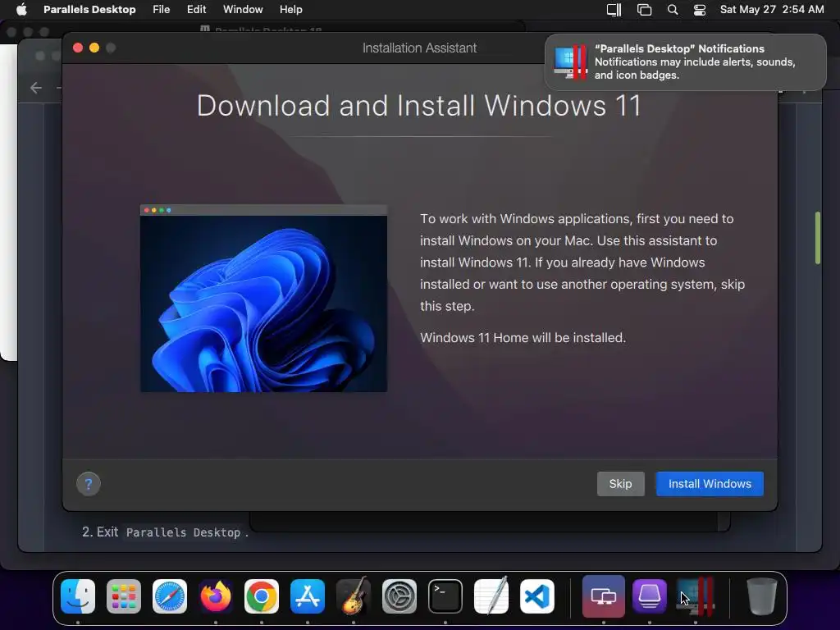Click the 'Exit Parallels Desktop' step text behind
The image size is (840, 630).
pos(165,532)
